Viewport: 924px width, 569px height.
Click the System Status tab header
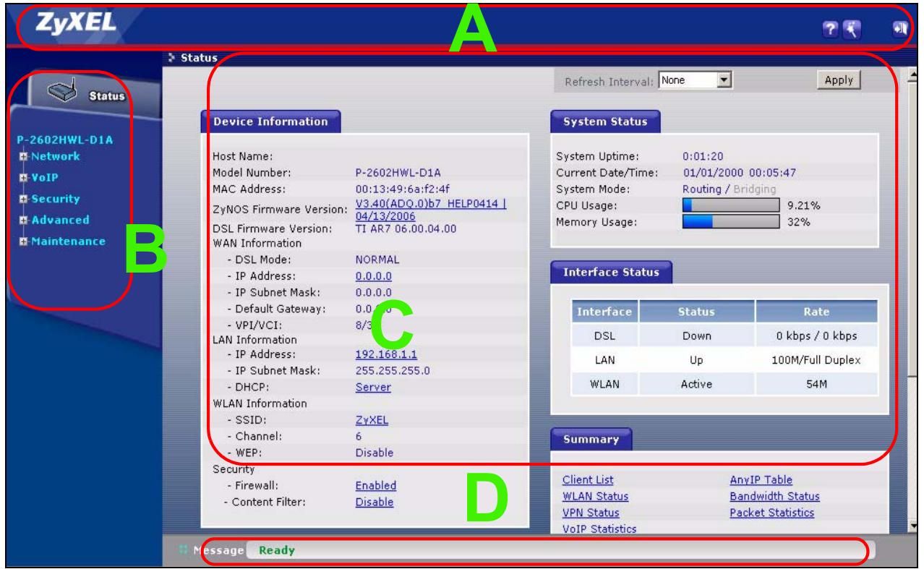tap(605, 122)
